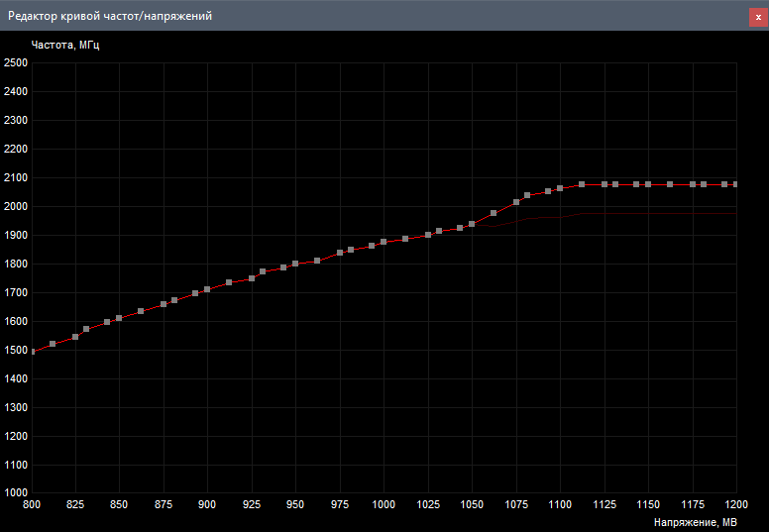Viewport: 769px width, 532px height.
Task: Select first plateau point at 1112 mV
Action: 582,184
